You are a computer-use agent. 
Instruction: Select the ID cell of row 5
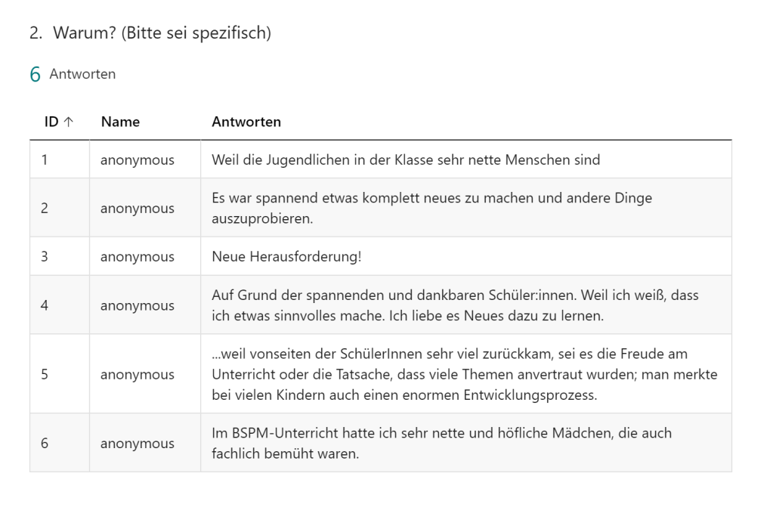tap(45, 374)
